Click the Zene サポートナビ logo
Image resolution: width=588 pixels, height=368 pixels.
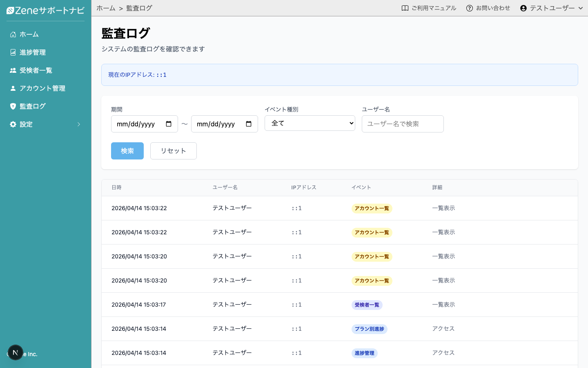[x=45, y=10]
